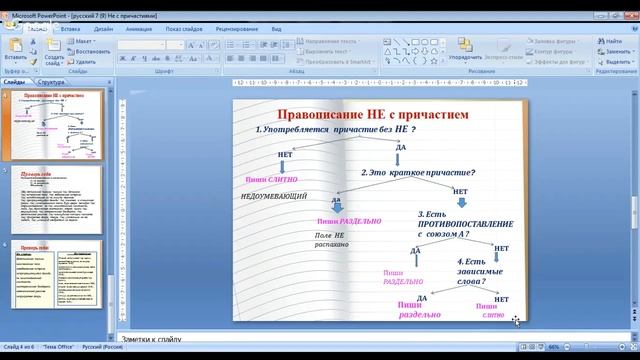Open the Показ слайдов ribbon tab
Screen dimensions: 640x360
[x=184, y=29]
